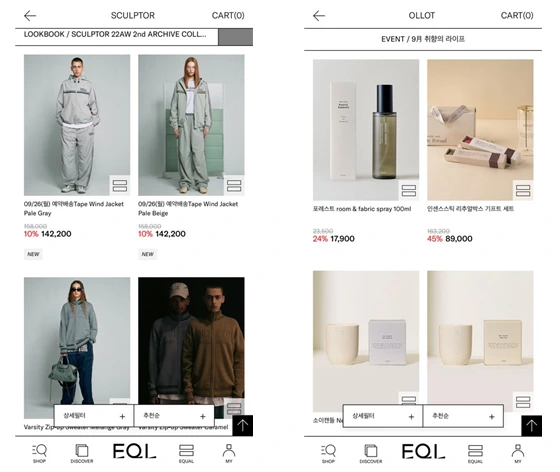Go back from the OLLOT page
This screenshot has width=560, height=472.
click(319, 15)
